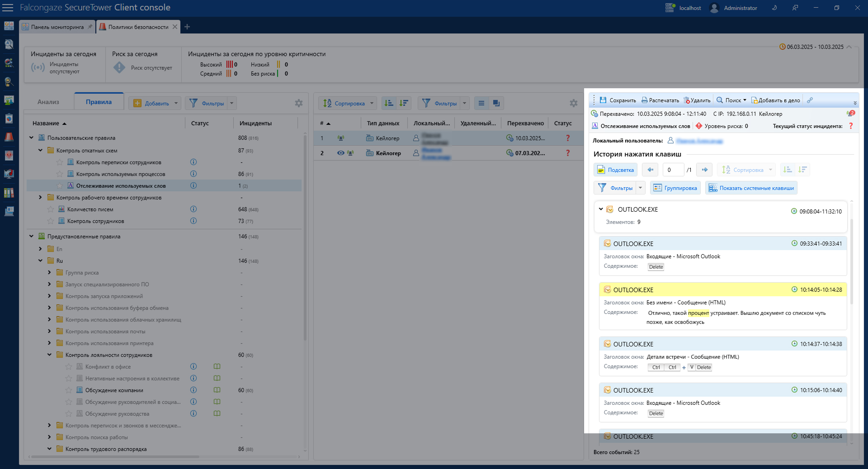Select the Правила tab
Screen dimensions: 868x469
(x=99, y=102)
